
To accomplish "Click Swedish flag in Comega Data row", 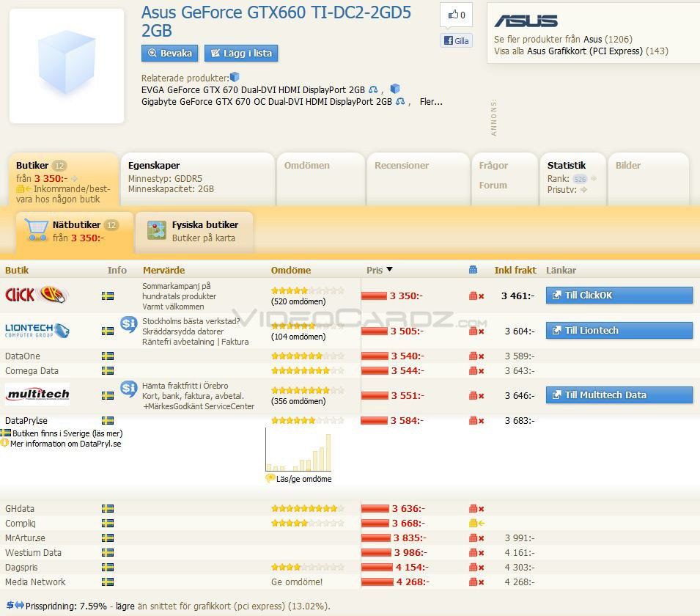I will click(x=108, y=371).
